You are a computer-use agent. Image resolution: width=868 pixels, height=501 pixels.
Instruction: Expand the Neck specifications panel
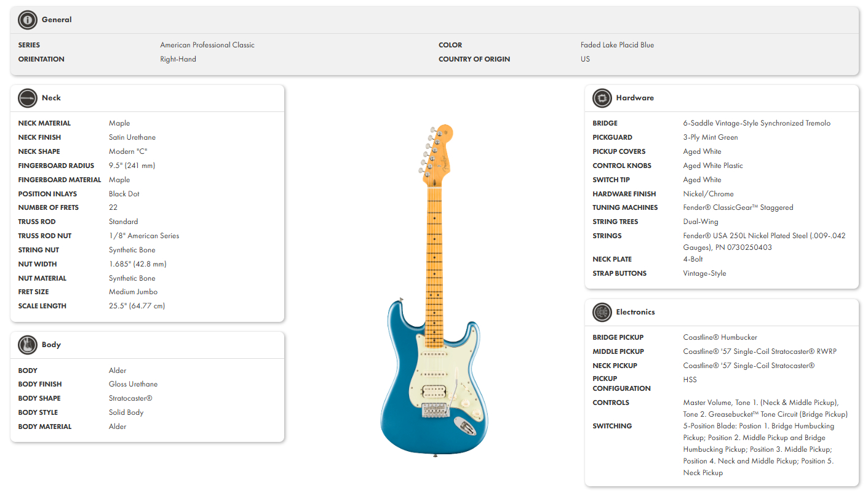(51, 98)
